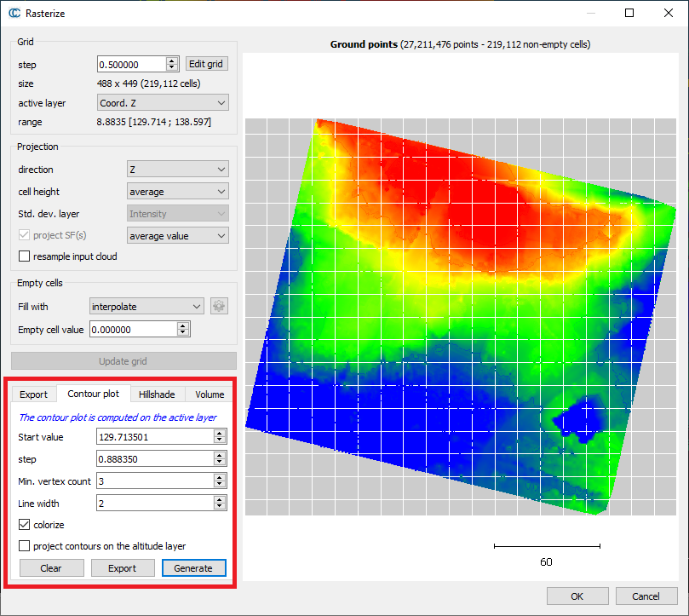Switch to the Volume tab
The width and height of the screenshot is (689, 616).
pyautogui.click(x=209, y=394)
